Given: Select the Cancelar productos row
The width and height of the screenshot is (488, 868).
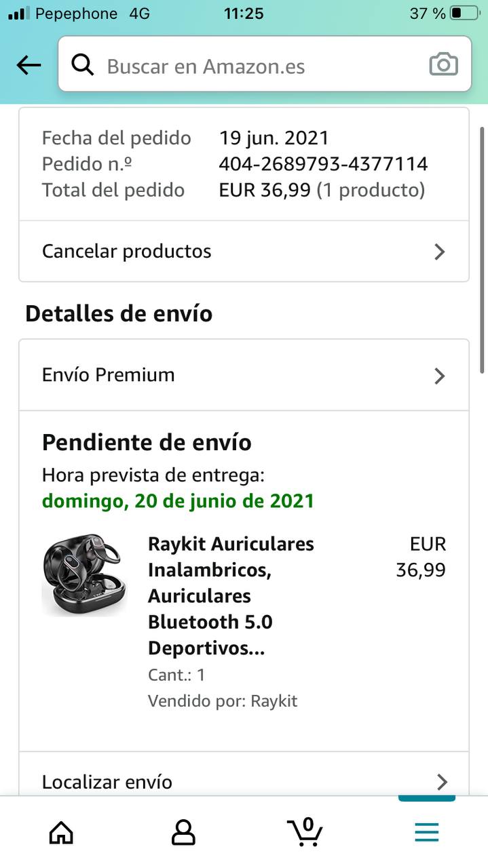Looking at the screenshot, I should click(244, 251).
